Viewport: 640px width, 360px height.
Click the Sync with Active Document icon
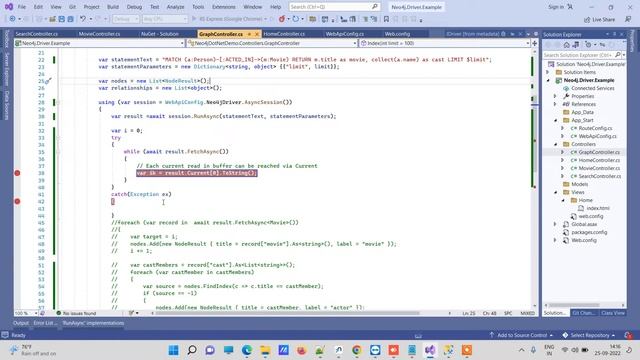602,44
